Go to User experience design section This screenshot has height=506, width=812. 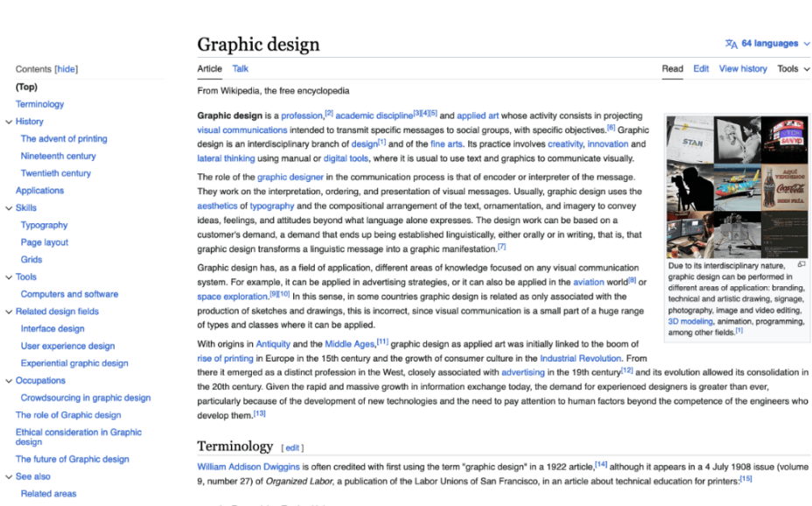pos(67,346)
